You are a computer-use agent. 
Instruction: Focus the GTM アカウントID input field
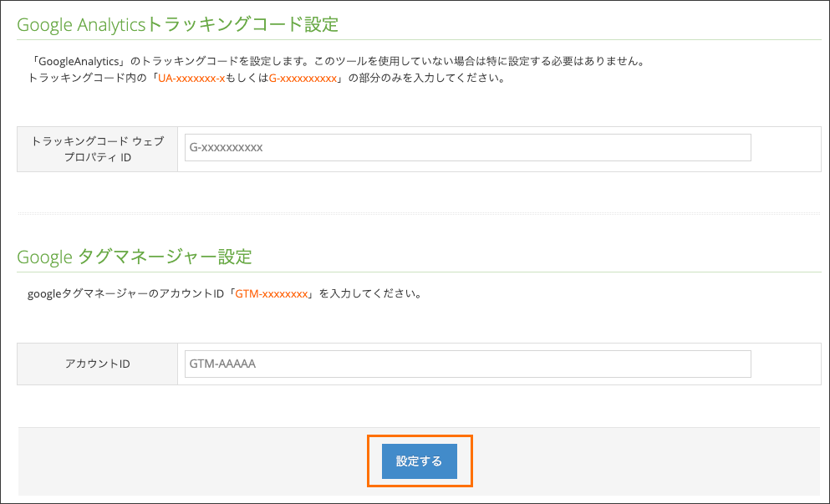[467, 364]
